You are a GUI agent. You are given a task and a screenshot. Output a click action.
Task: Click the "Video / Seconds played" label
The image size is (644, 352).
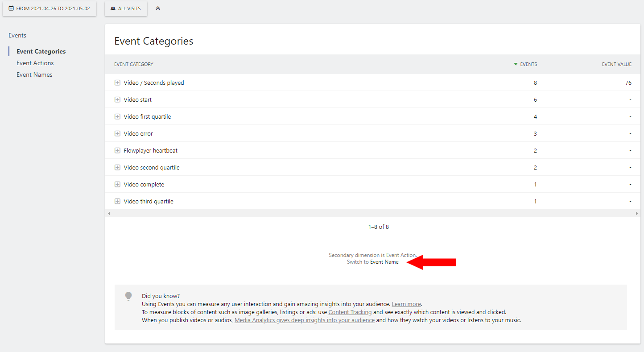[x=154, y=83]
